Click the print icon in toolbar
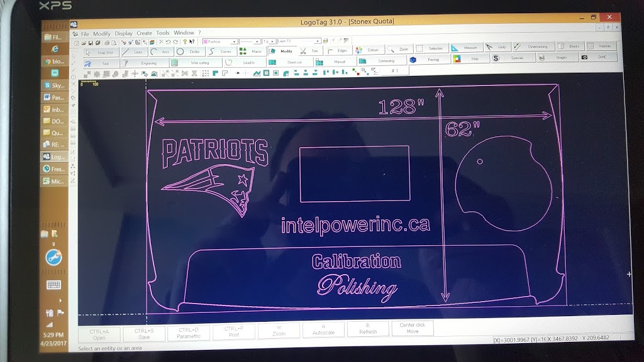This screenshot has height=362, width=644. [x=107, y=43]
